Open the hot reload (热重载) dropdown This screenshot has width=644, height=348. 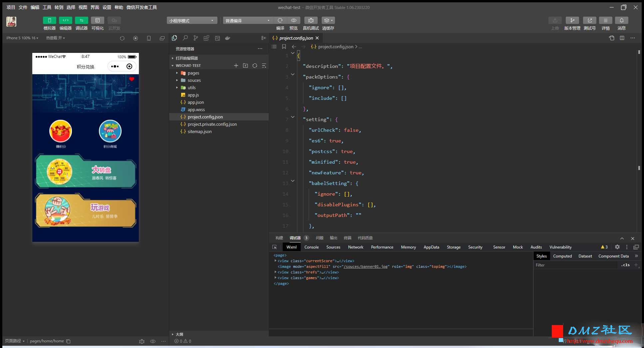point(55,38)
